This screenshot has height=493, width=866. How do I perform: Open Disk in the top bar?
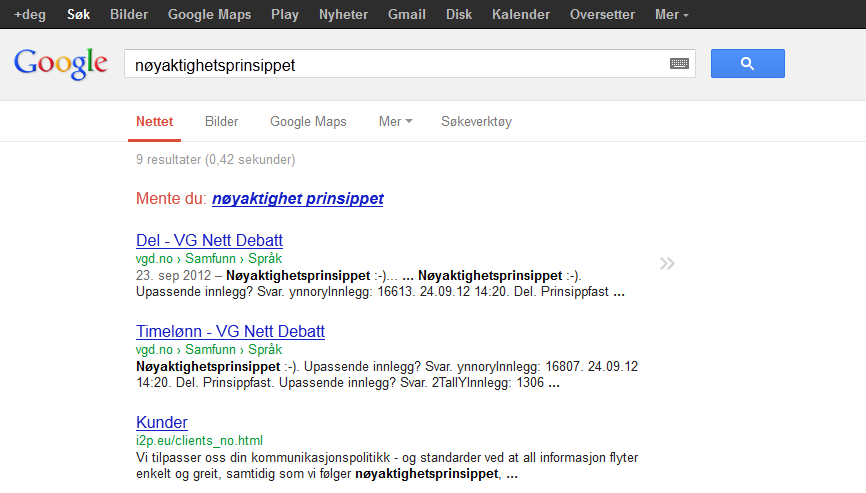point(459,14)
